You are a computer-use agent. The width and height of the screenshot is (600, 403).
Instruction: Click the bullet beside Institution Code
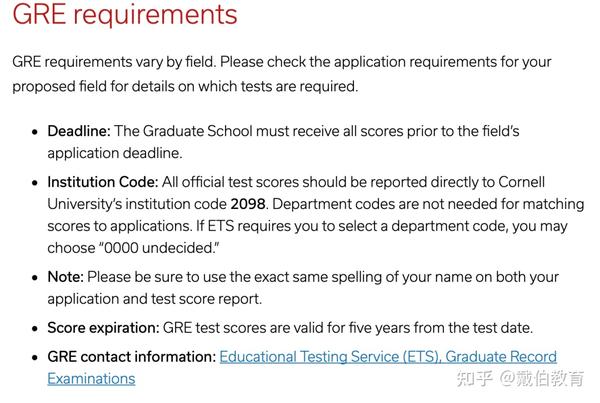point(35,182)
